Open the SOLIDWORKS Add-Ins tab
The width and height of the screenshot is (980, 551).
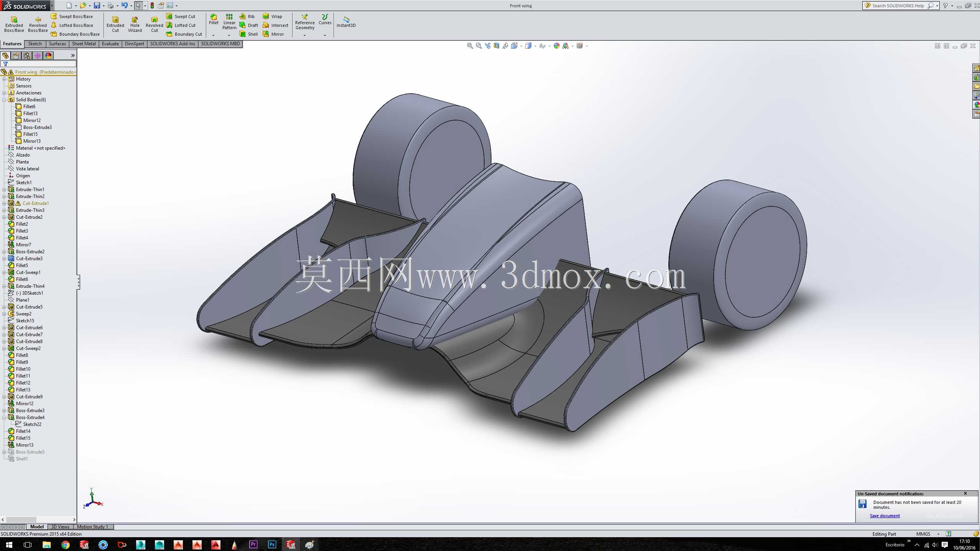point(173,44)
